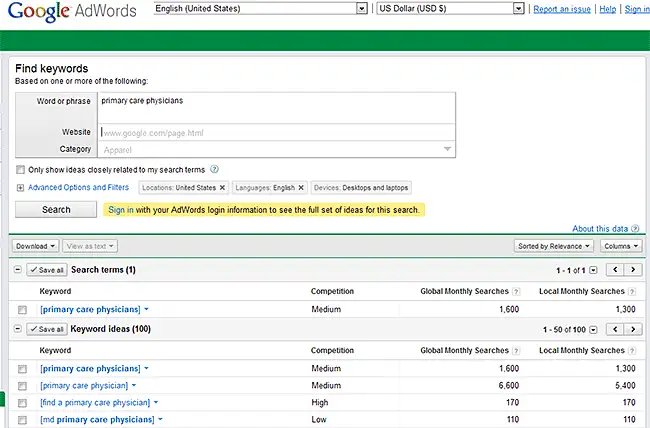Select the 6,600 global searches value
650x428 pixels.
point(509,386)
